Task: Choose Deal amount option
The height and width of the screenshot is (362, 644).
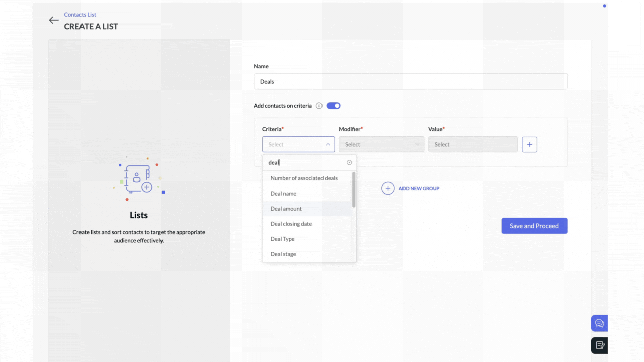Action: click(306, 209)
